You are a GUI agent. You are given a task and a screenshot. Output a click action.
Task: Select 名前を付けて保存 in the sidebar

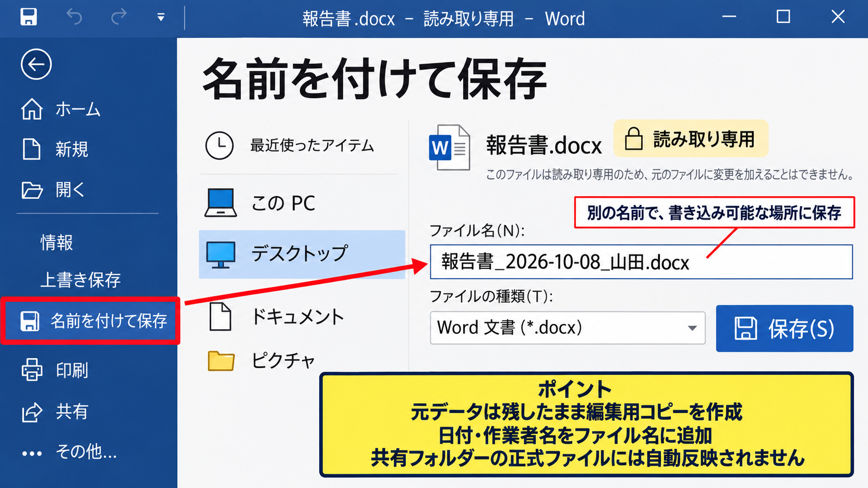[x=90, y=321]
